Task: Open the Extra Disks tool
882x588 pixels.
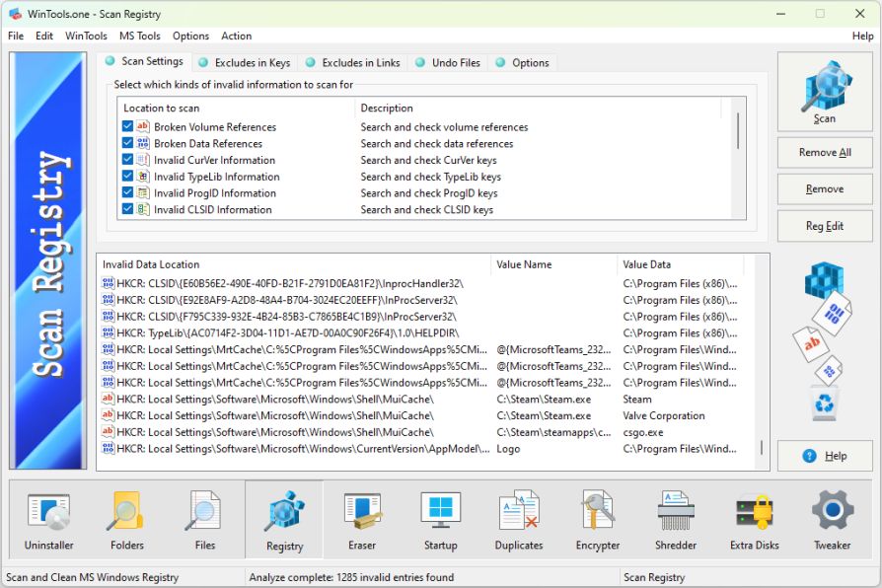Action: click(755, 521)
